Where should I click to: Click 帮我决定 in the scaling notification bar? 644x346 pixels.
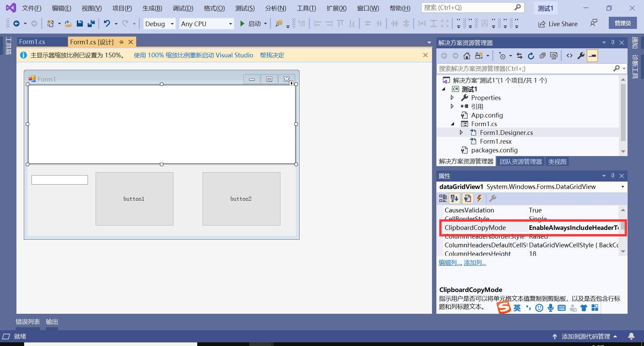(x=272, y=55)
